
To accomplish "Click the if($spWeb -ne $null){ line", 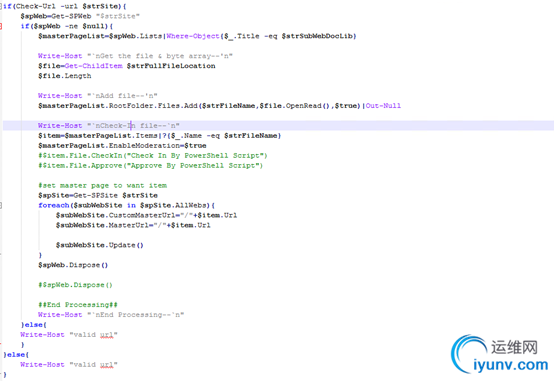I will click(x=67, y=26).
